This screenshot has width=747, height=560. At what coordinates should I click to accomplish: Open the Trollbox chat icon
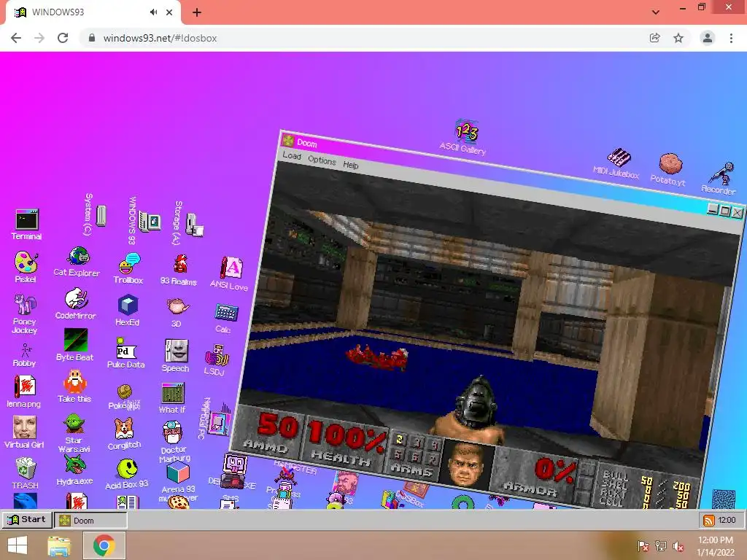tap(128, 268)
